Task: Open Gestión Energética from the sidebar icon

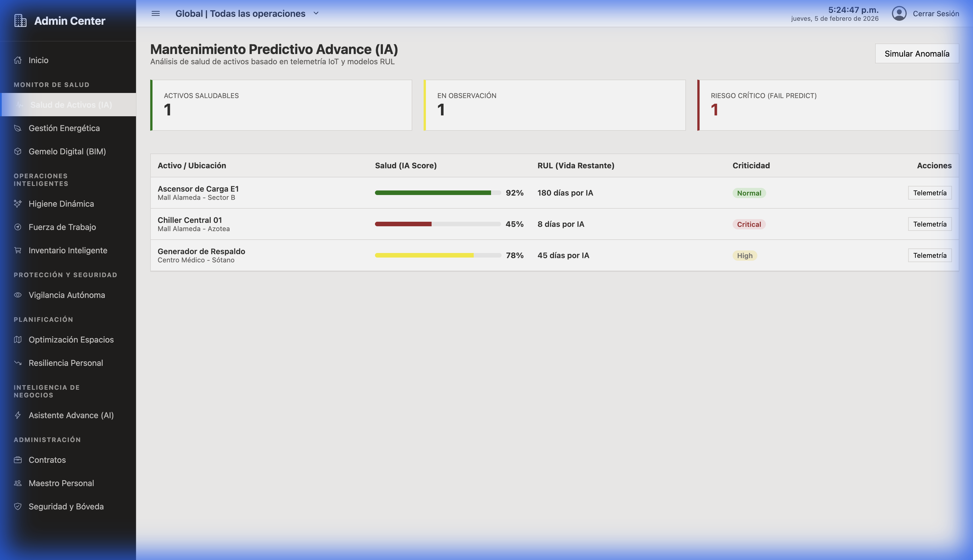Action: [x=18, y=128]
